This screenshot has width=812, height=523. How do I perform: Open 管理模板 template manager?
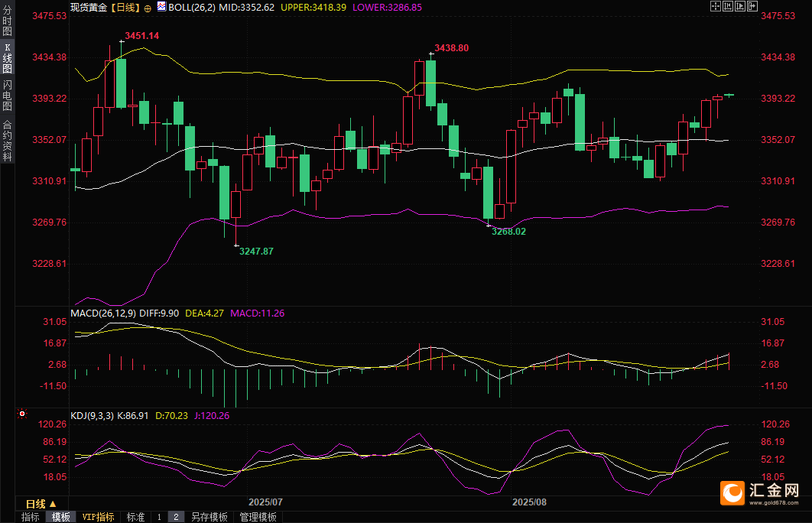click(x=258, y=517)
